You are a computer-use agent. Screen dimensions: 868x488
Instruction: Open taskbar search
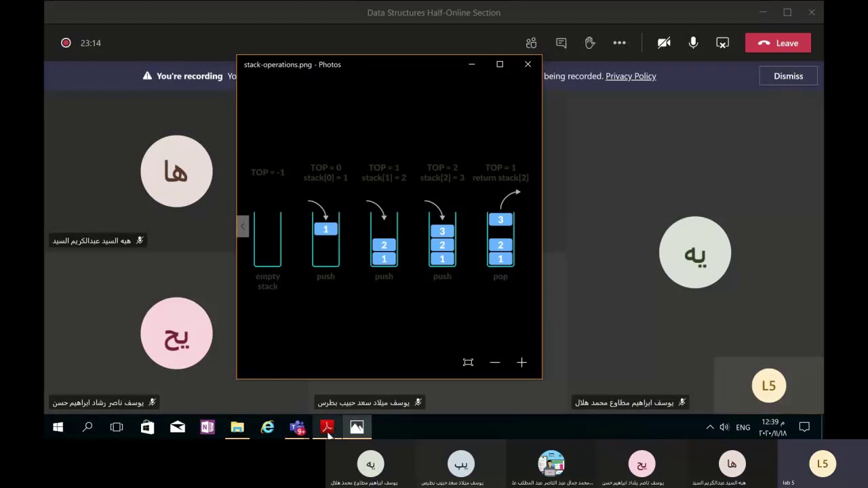tap(87, 427)
